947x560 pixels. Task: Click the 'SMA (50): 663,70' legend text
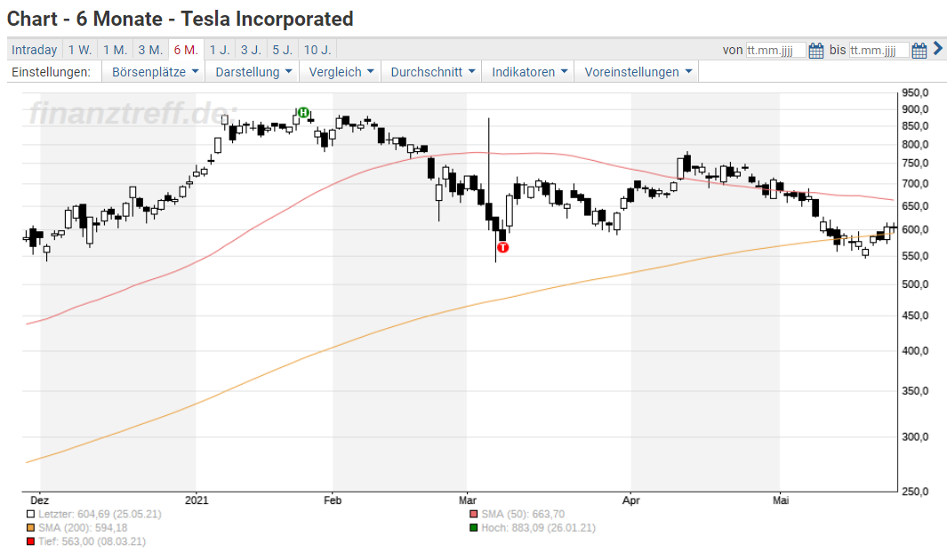click(523, 515)
